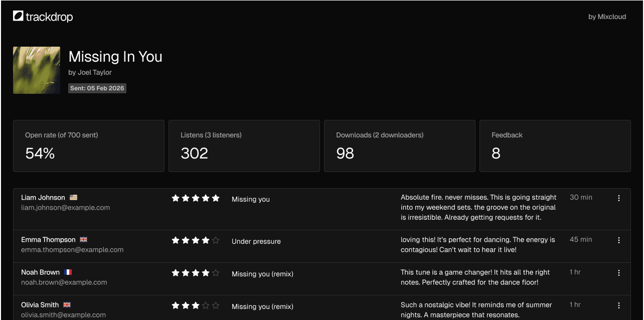Click the 'Absolute fire' feedback comment
The width and height of the screenshot is (644, 320).
click(x=478, y=208)
